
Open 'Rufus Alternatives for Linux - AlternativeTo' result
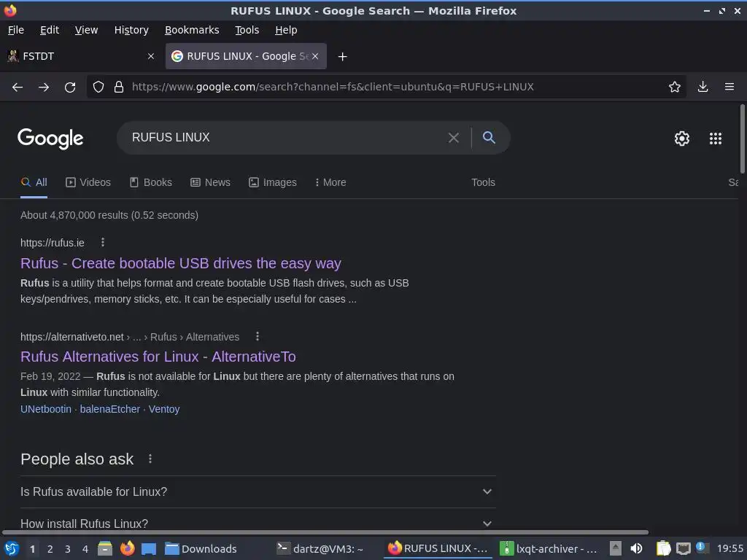(x=158, y=357)
